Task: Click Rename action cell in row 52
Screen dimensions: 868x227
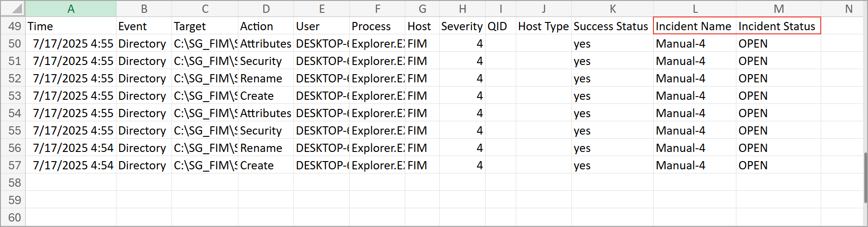Action: tap(266, 78)
